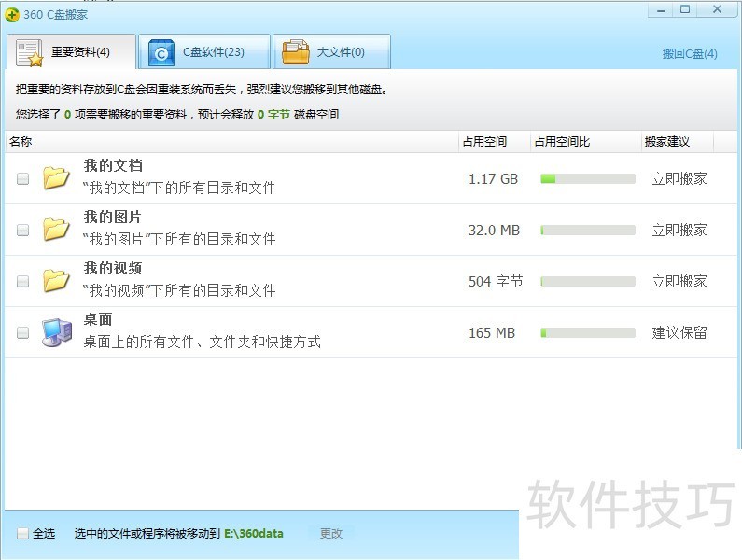
Task: Click the 我的图片 folder icon
Action: click(57, 229)
